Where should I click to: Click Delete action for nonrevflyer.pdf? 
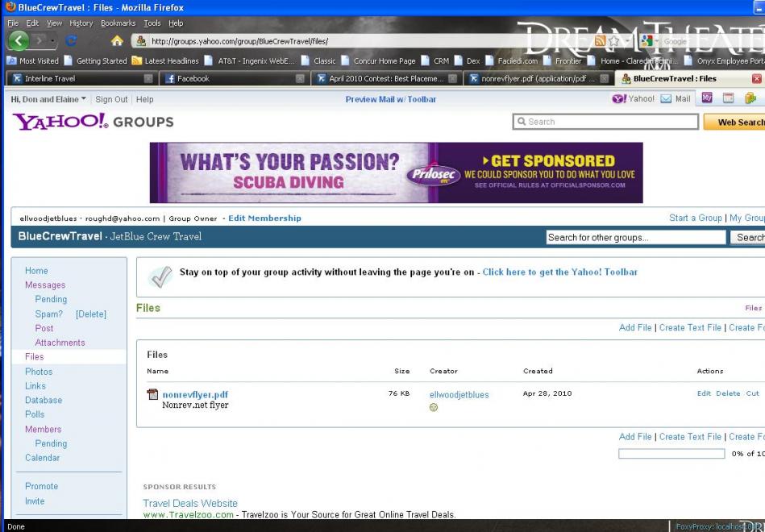click(x=727, y=393)
